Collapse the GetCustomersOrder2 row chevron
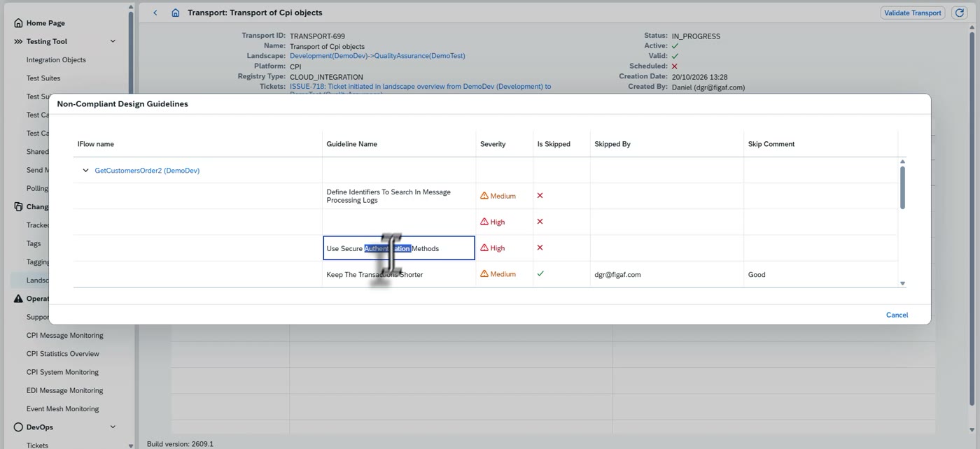The image size is (980, 449). tap(86, 171)
